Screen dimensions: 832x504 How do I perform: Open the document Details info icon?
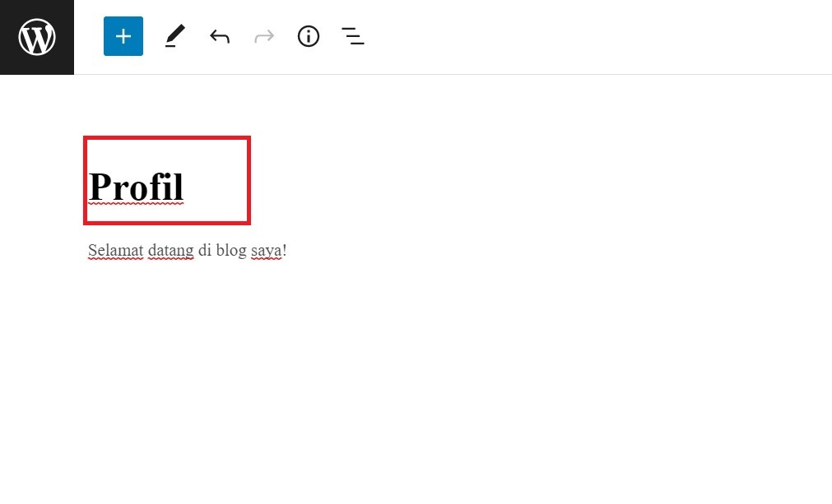[309, 37]
